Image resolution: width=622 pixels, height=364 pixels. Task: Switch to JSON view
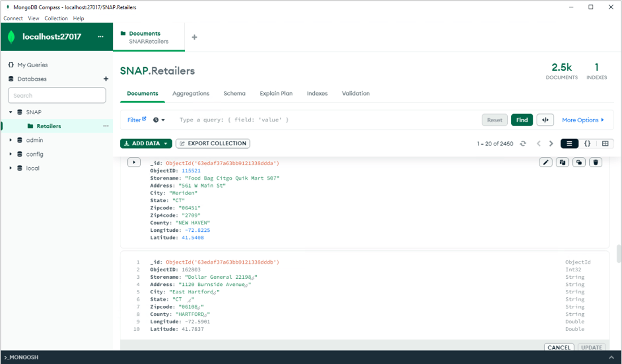click(588, 144)
